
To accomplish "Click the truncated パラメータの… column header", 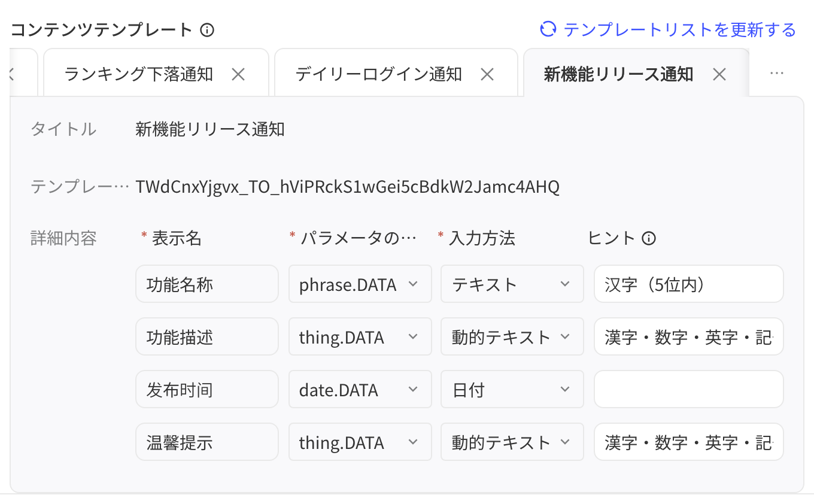I will point(357,239).
